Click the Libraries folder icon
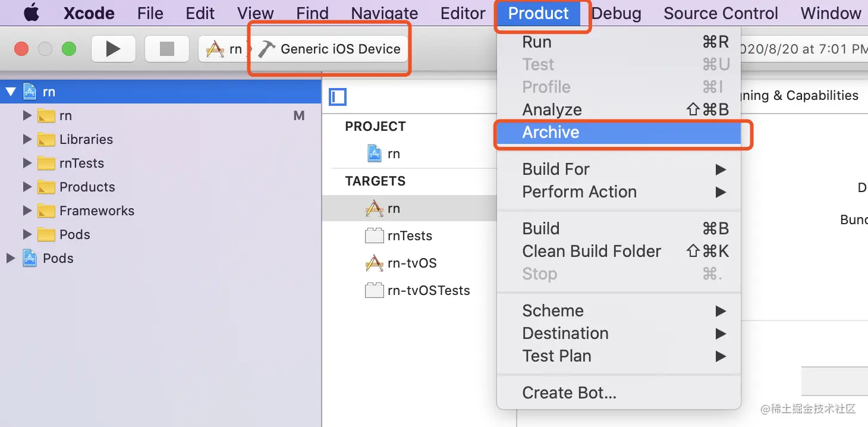This screenshot has height=427, width=868. coord(46,140)
